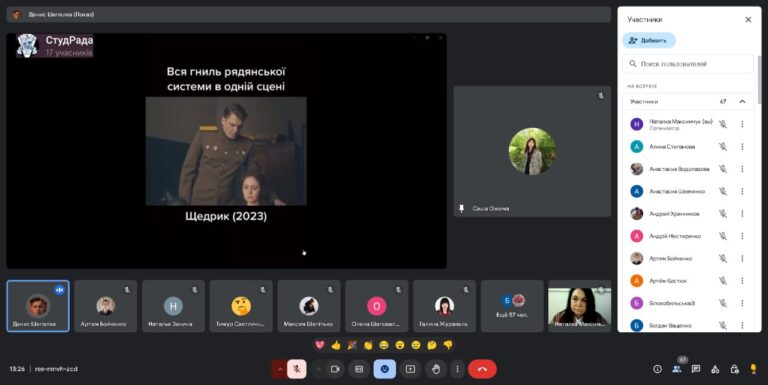Raise your hand

[436, 369]
